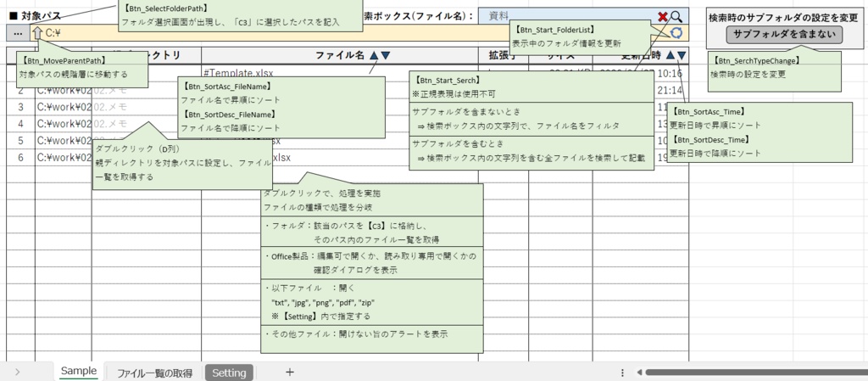Viewport: 868px width, 381px height.
Task: Click the horizontal scrollbar left arrow
Action: pos(639,373)
